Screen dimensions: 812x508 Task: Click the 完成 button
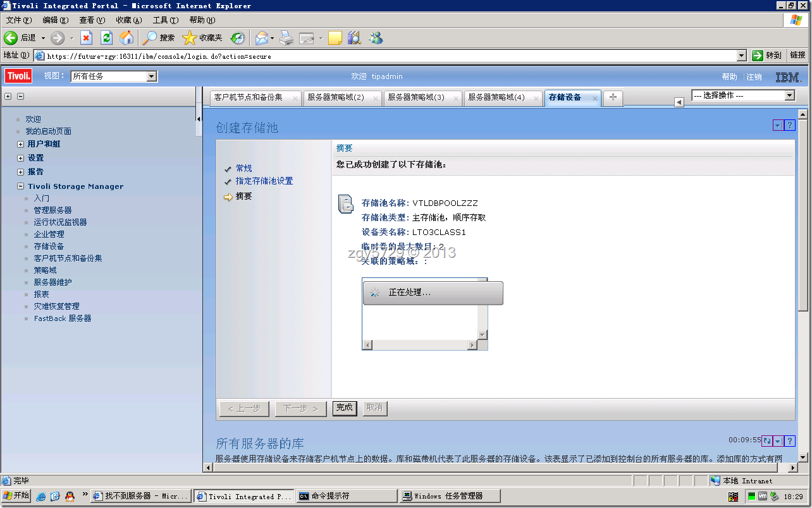coord(345,408)
